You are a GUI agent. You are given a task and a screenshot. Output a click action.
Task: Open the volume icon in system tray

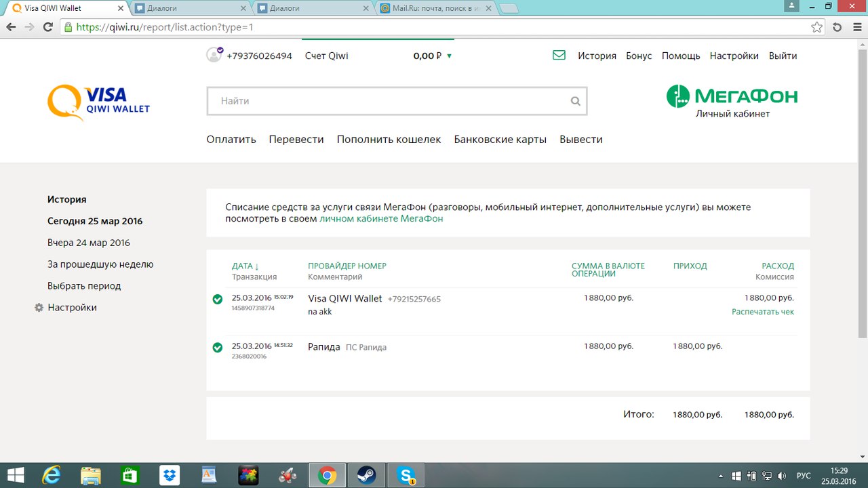coord(782,476)
